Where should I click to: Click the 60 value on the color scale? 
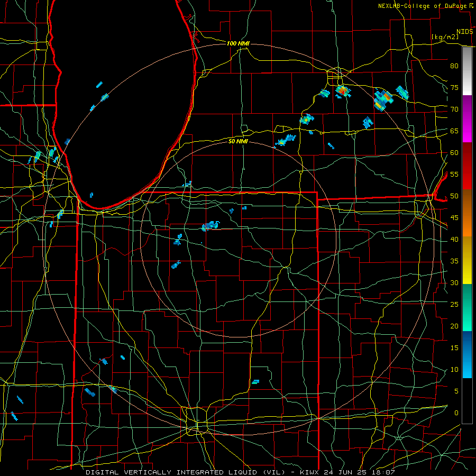pos(454,153)
